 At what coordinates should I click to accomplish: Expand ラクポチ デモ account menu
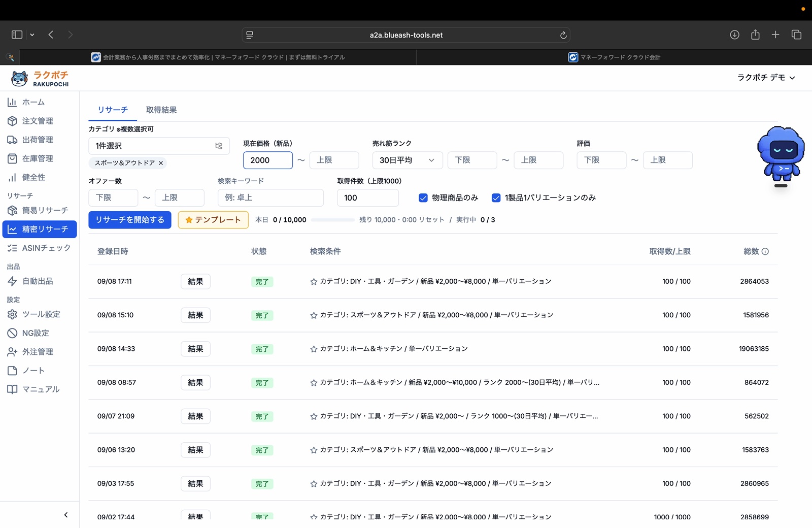766,78
